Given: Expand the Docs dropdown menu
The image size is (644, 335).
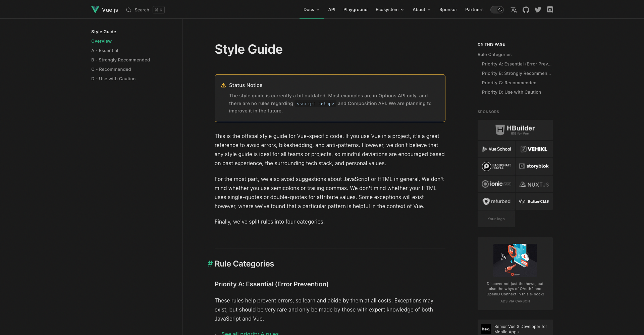Looking at the screenshot, I should [312, 10].
